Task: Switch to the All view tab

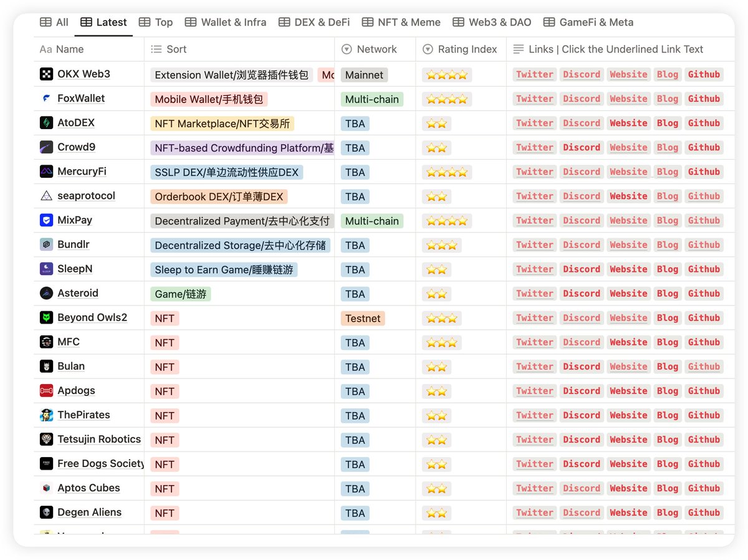Action: 54,22
